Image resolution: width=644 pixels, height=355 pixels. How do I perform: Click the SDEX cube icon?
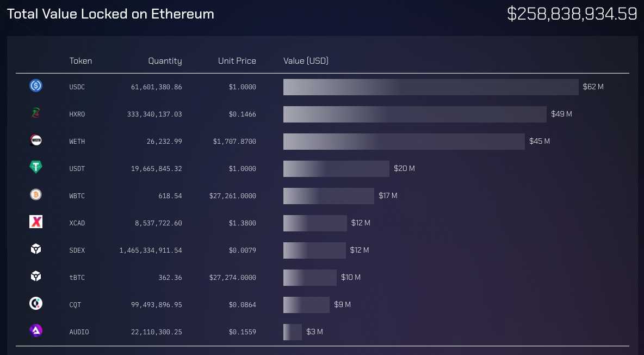tap(36, 249)
